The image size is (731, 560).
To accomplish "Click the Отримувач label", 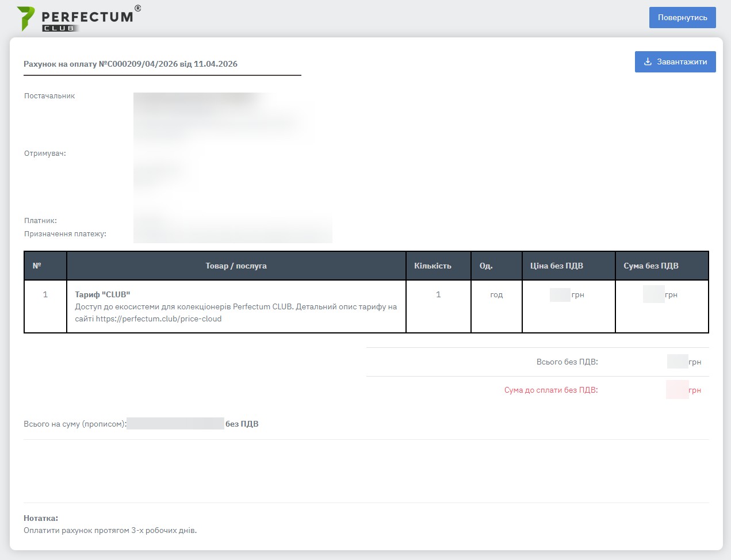I will click(x=45, y=154).
